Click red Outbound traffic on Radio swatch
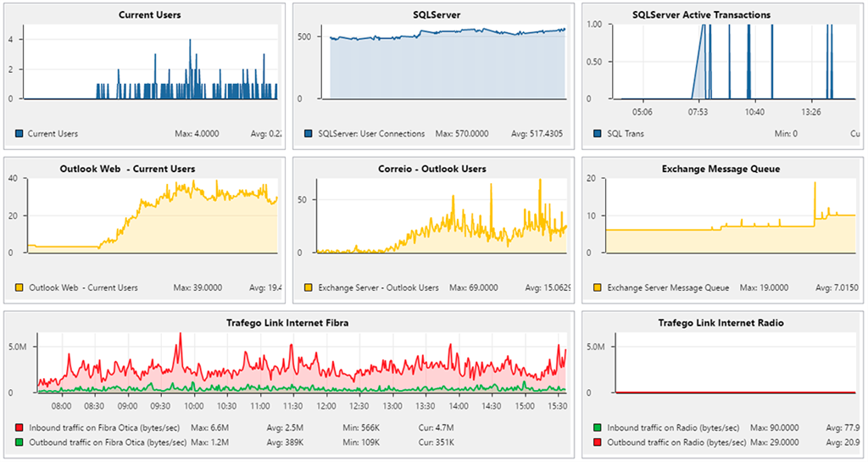Image resolution: width=868 pixels, height=462 pixels. [x=598, y=443]
